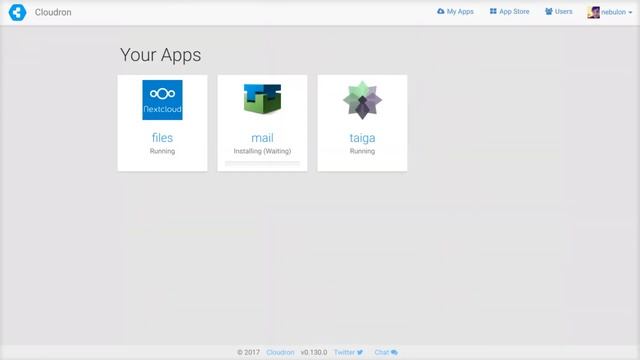640x360 pixels.
Task: Click the Cloudron brand title
Action: [x=53, y=12]
